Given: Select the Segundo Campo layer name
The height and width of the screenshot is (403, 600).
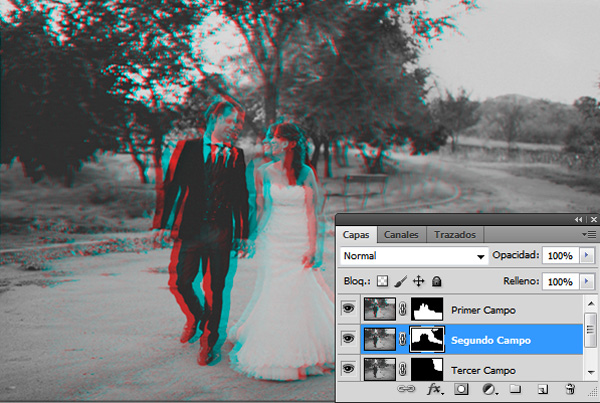Looking at the screenshot, I should pyautogui.click(x=491, y=340).
